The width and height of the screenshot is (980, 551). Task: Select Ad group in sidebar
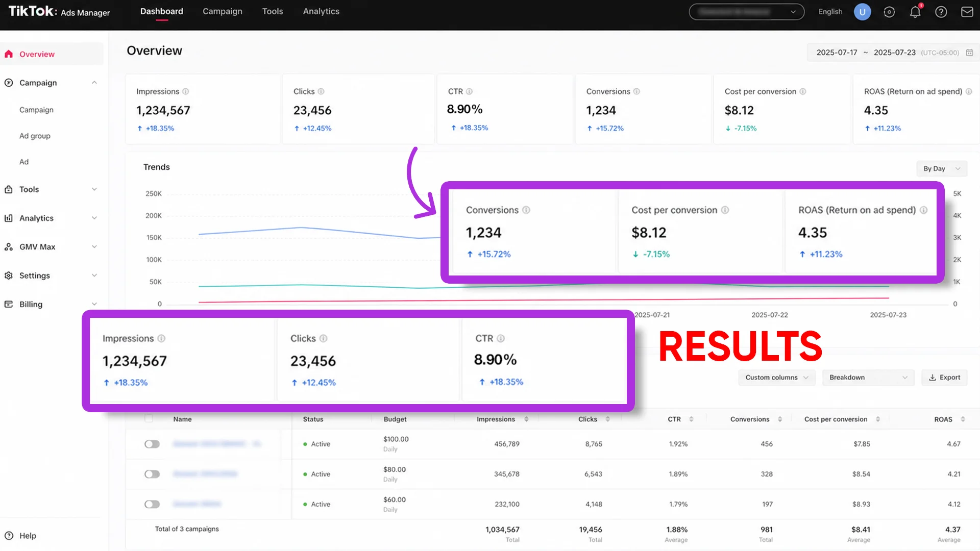(35, 136)
